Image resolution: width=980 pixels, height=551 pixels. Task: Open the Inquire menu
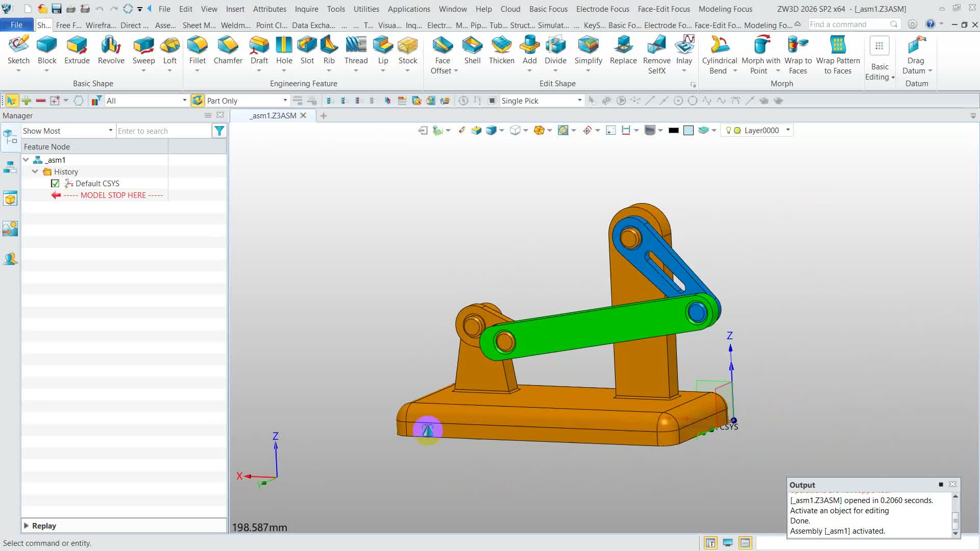[x=306, y=9]
